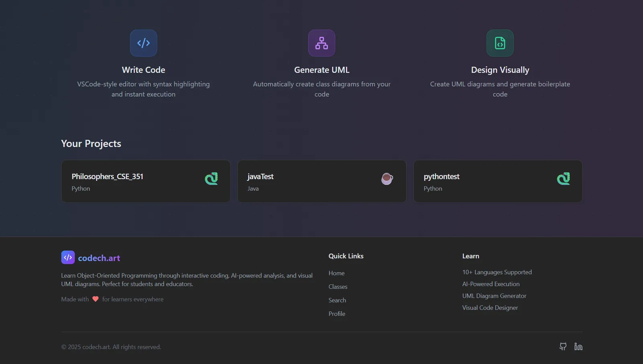Click the Write Code heading
The width and height of the screenshot is (643, 364).
143,70
